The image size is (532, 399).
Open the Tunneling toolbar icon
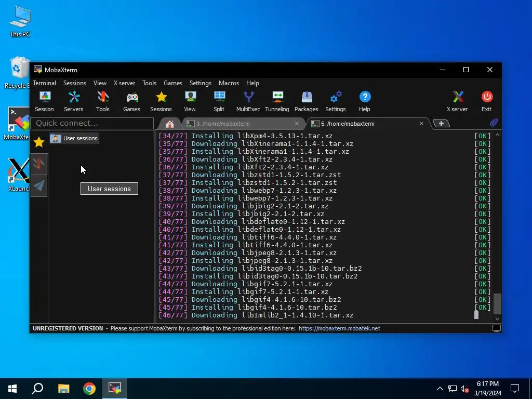(277, 101)
